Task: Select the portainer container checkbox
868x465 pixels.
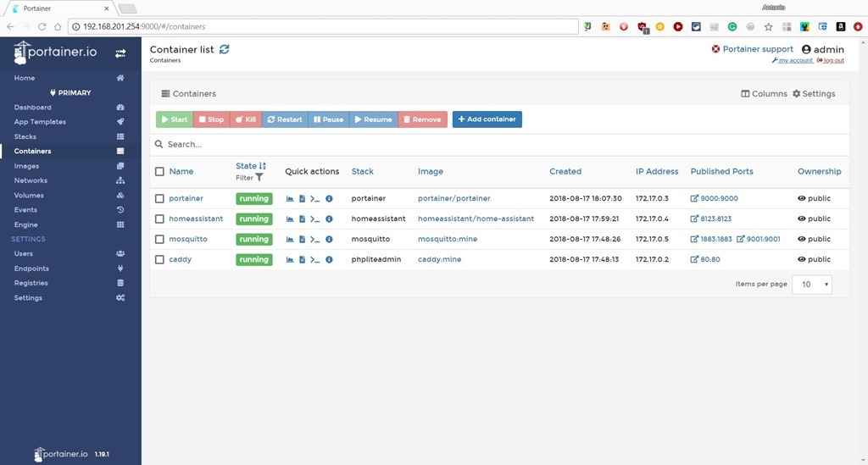Action: 159,199
